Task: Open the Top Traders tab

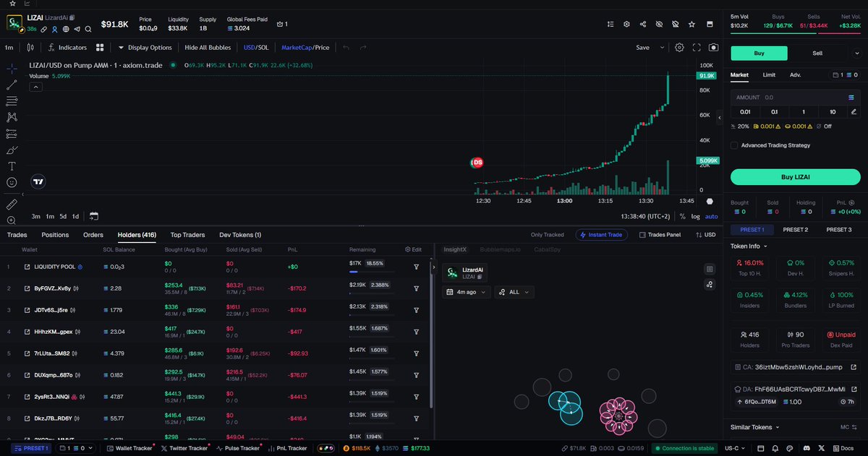Action: [x=187, y=235]
